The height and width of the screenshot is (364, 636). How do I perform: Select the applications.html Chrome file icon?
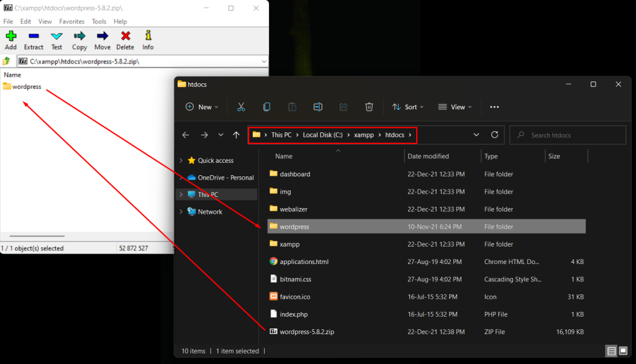click(x=273, y=262)
